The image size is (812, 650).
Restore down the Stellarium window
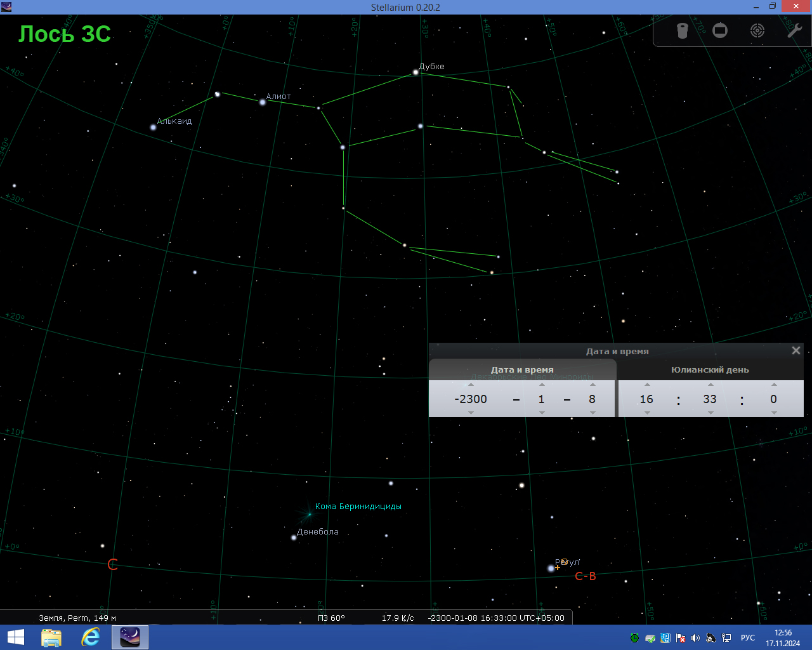coord(773,7)
